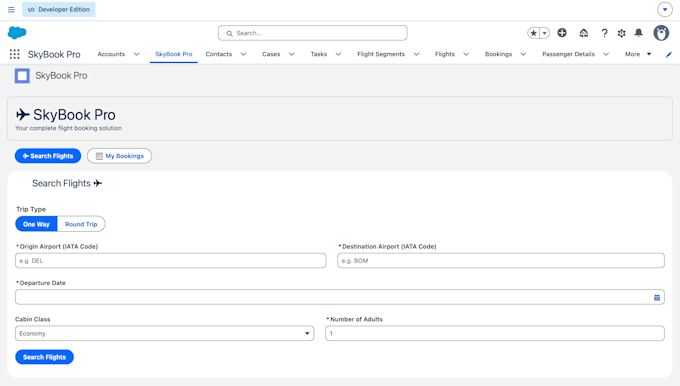Open the favorites list dropdown arrow

(545, 33)
